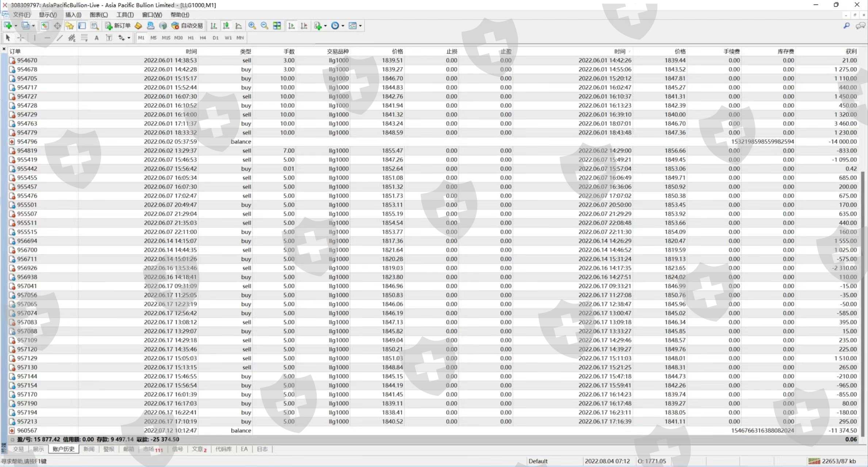Toggle the M15 timeframe button
868x467 pixels.
[x=166, y=38]
